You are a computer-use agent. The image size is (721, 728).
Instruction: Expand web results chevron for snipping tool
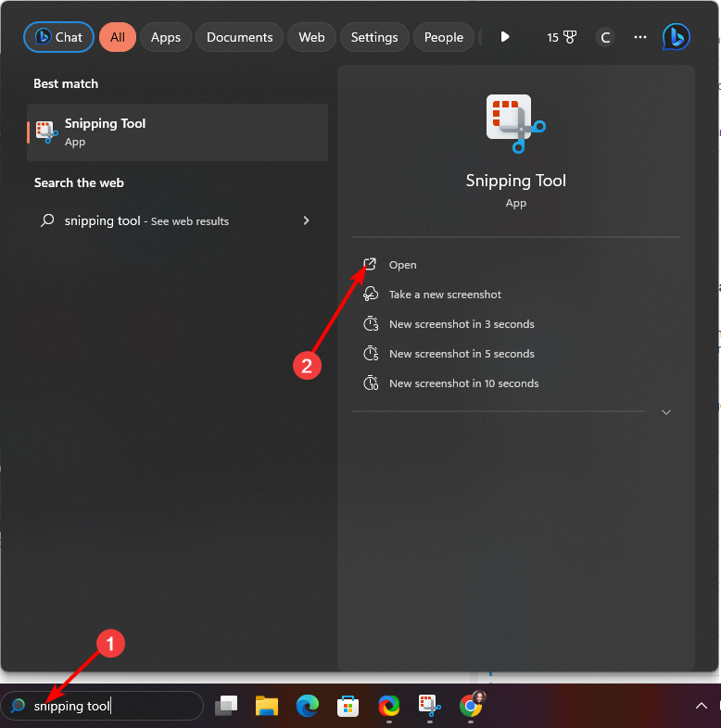[x=306, y=220]
